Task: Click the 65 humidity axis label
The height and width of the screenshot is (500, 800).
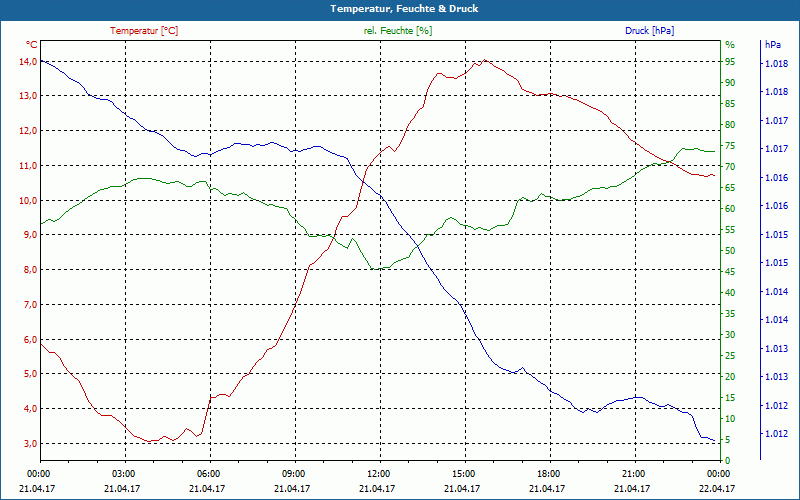Action: (730, 188)
